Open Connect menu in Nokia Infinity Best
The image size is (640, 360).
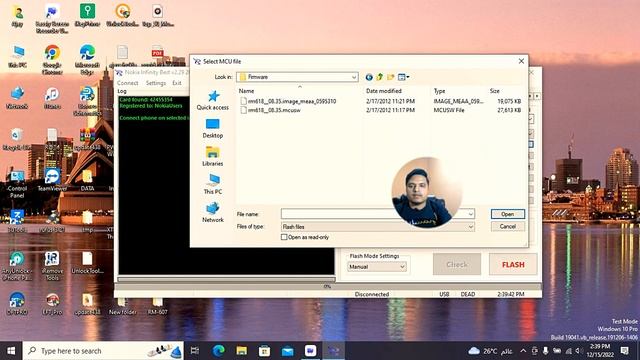pyautogui.click(x=127, y=83)
